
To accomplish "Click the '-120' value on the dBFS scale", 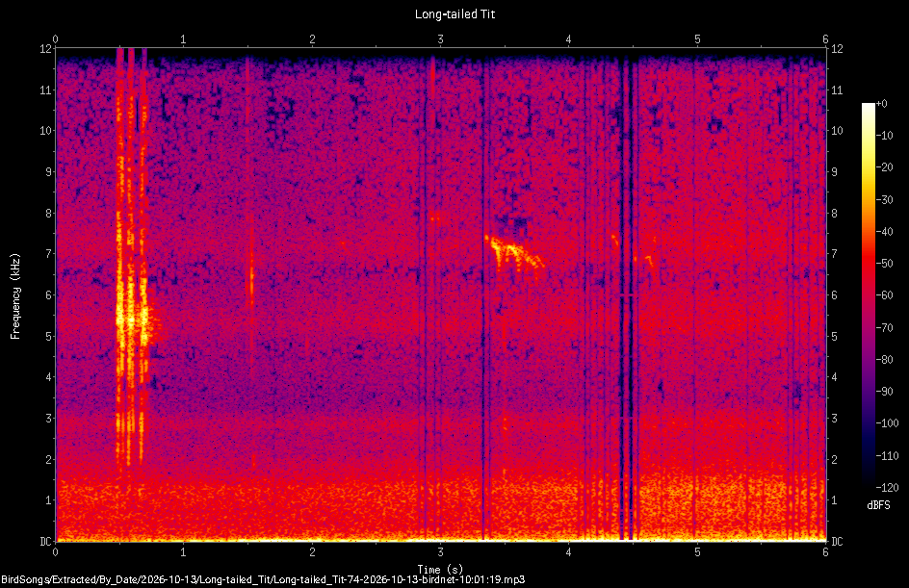I will [887, 487].
